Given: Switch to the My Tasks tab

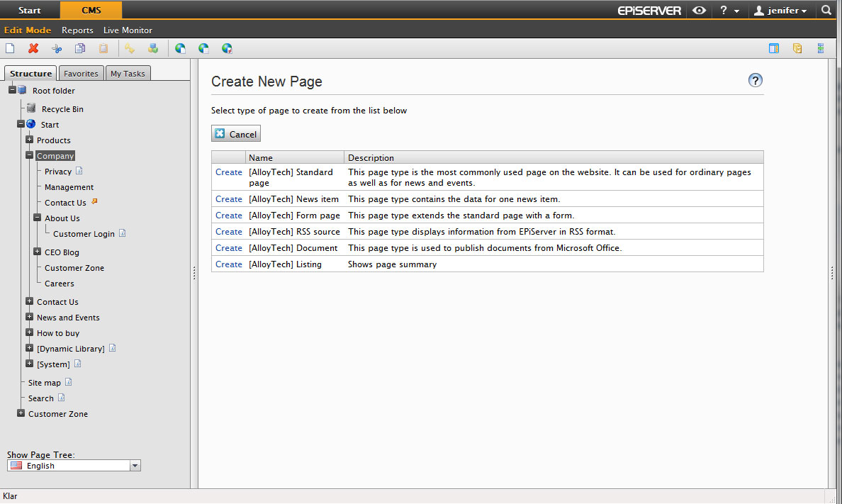Looking at the screenshot, I should (x=128, y=74).
